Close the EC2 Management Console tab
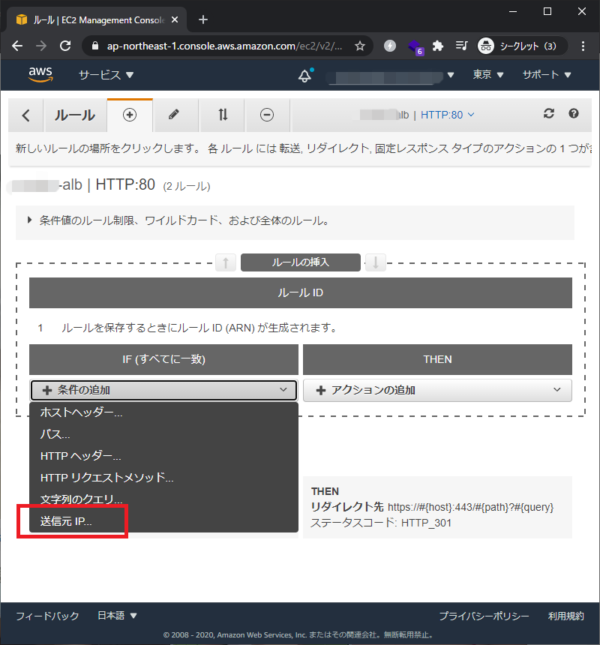The image size is (600, 645). [175, 20]
